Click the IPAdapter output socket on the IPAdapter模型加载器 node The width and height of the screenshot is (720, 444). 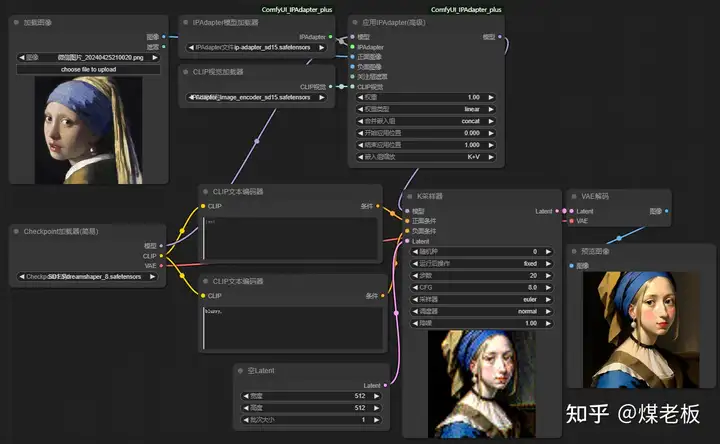coord(331,37)
